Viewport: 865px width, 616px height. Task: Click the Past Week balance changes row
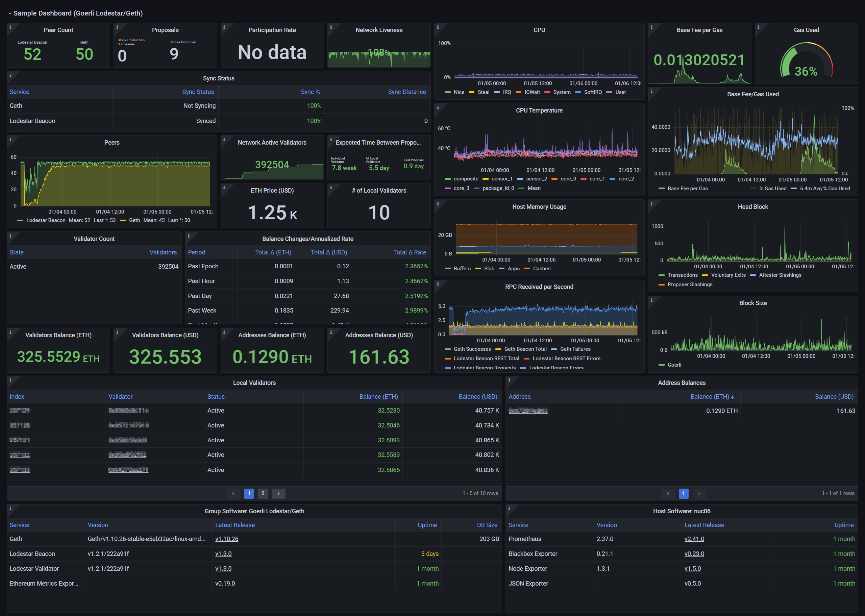(x=307, y=311)
